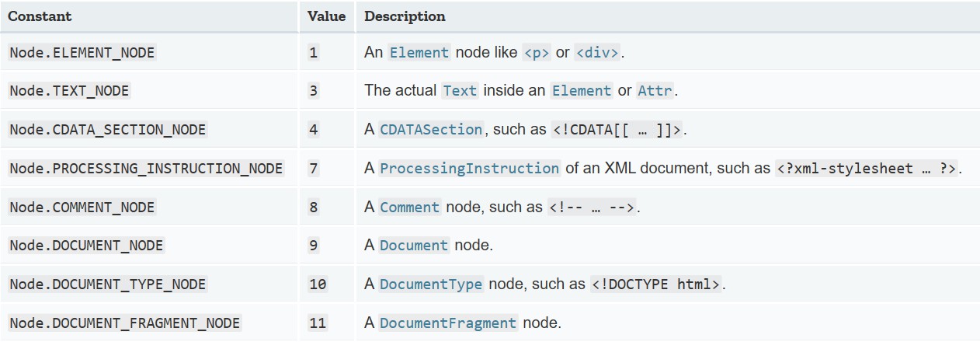
Task: Go to the DocumentType link
Action: 431,284
